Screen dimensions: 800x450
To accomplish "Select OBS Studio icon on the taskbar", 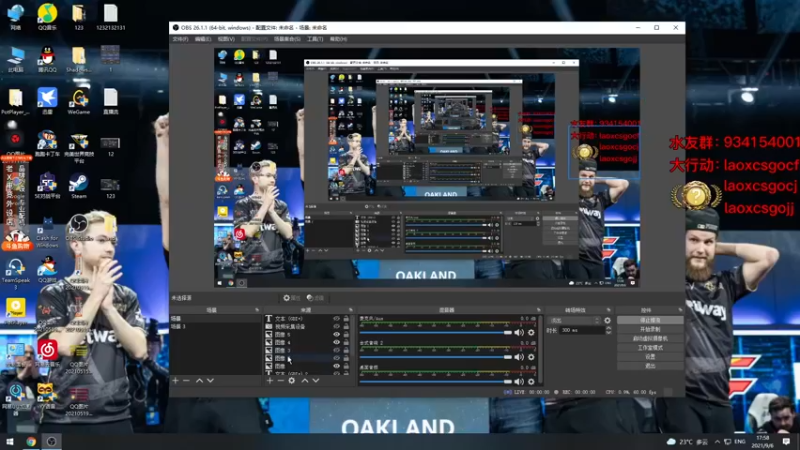I will tap(52, 441).
